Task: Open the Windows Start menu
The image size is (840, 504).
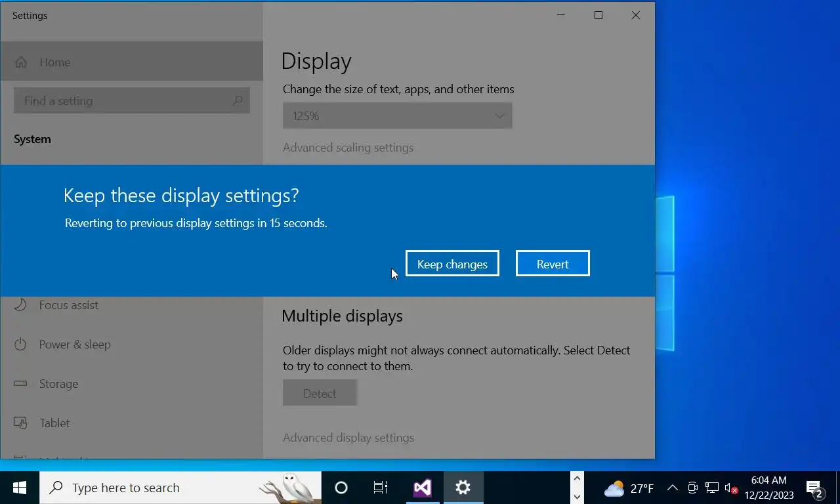Action: 20,488
